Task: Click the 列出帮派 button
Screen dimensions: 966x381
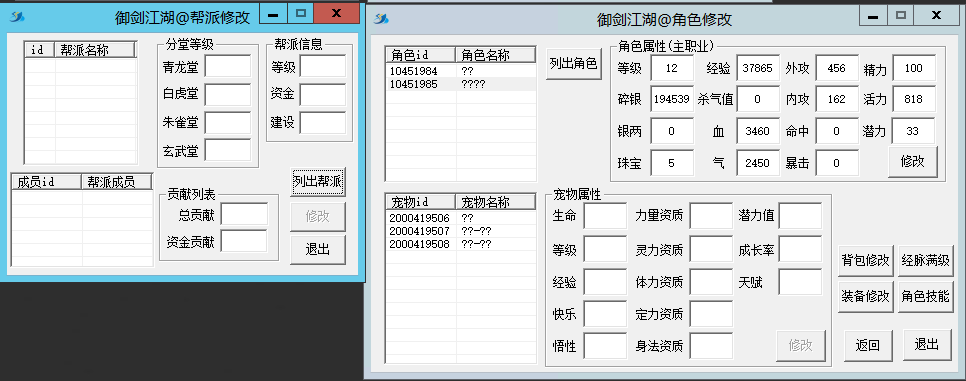Action: tap(318, 181)
